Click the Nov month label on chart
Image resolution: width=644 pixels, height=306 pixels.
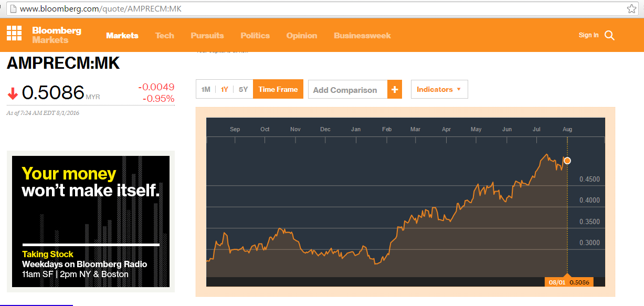[x=295, y=129]
